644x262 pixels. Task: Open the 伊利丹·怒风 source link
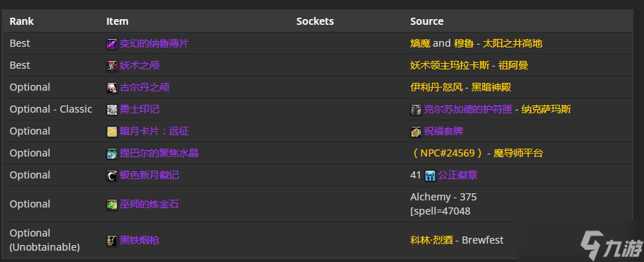pos(436,87)
